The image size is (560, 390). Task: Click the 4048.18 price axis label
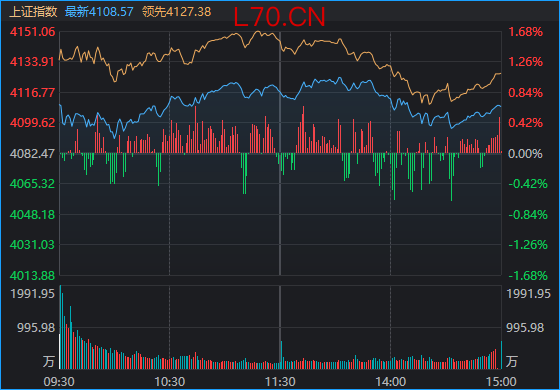pyautogui.click(x=32, y=215)
